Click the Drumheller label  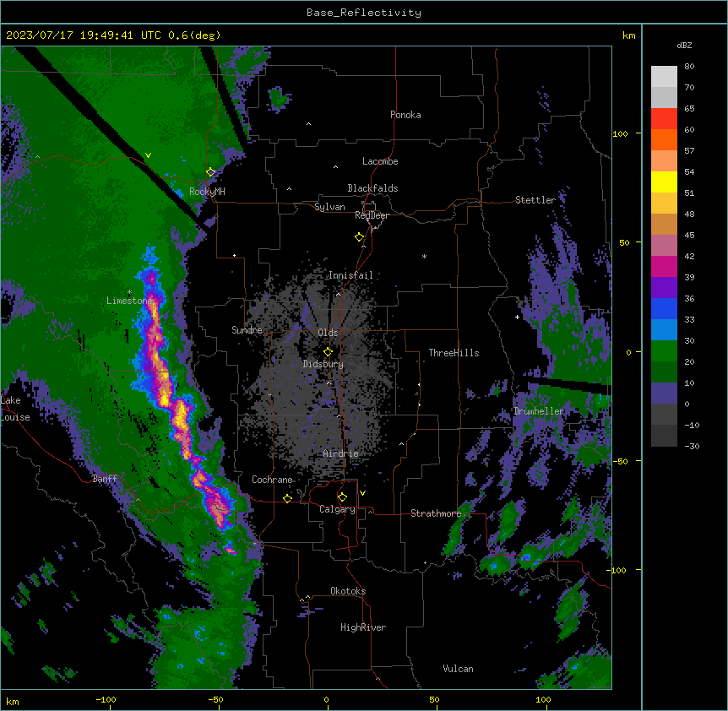539,411
